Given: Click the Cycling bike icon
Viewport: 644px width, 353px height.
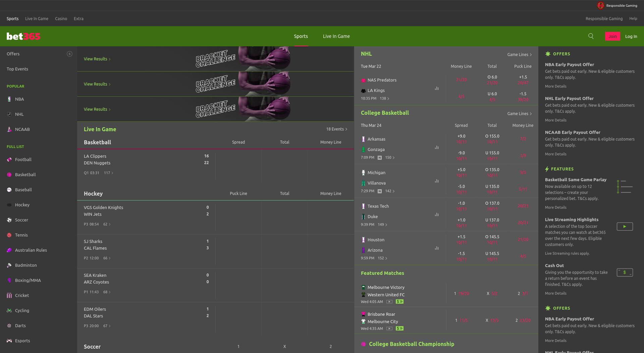Looking at the screenshot, I should click(x=9, y=311).
